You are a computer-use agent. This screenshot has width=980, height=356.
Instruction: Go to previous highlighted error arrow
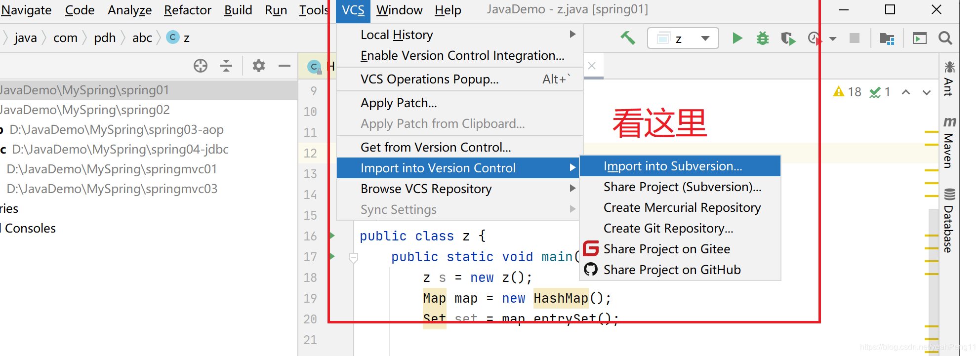click(906, 92)
